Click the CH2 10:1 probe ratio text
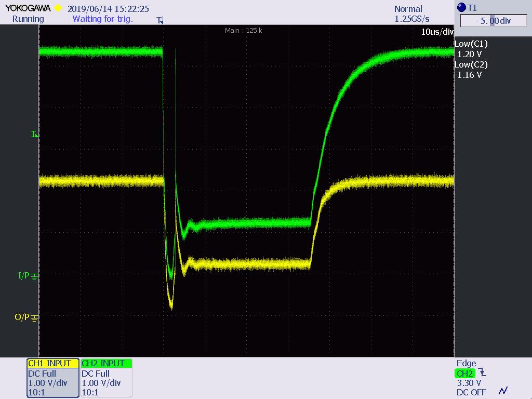Image resolution: width=532 pixels, height=399 pixels. pyautogui.click(x=90, y=393)
